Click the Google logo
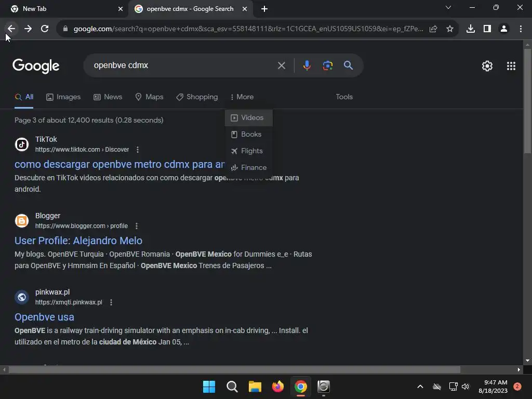The image size is (532, 399). point(36,66)
